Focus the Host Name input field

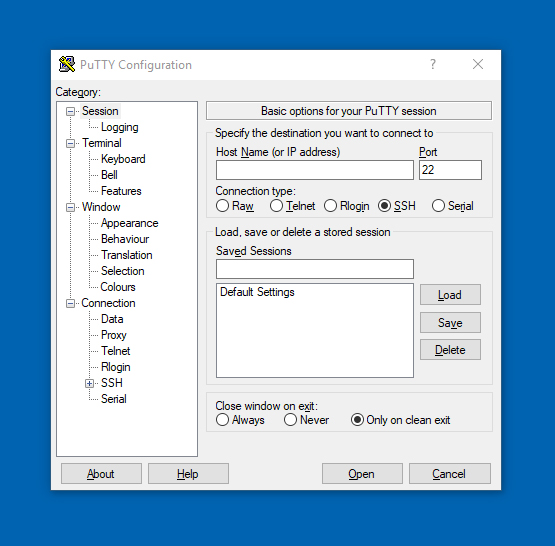click(315, 170)
